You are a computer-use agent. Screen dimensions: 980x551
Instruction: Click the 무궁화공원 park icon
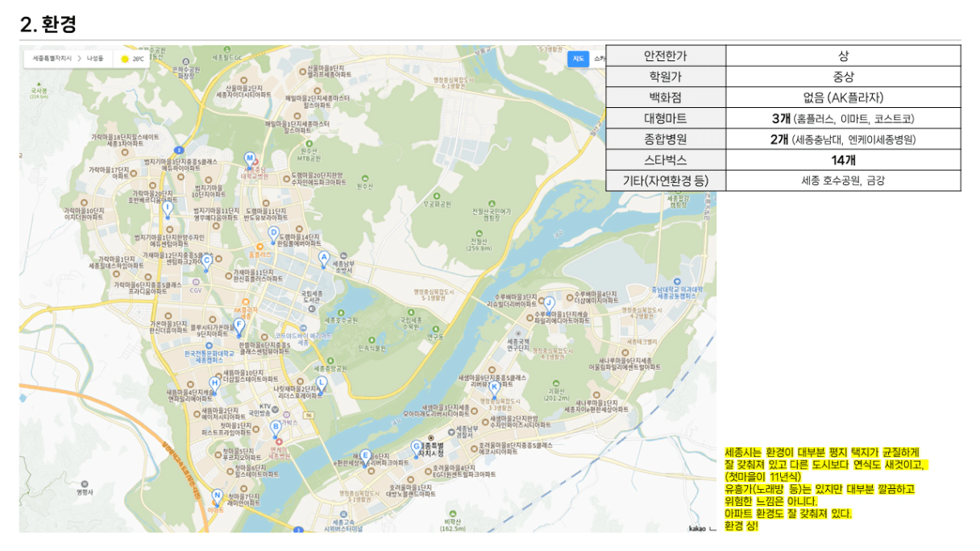click(436, 196)
